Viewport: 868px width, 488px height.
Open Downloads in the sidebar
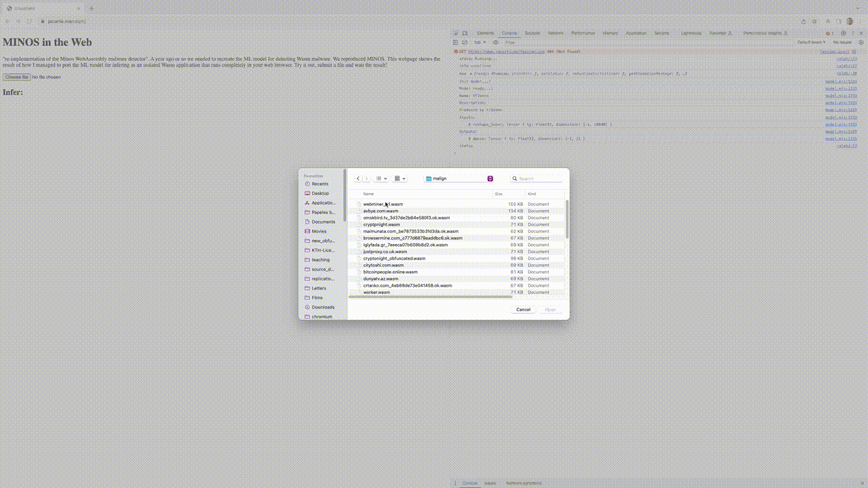323,307
